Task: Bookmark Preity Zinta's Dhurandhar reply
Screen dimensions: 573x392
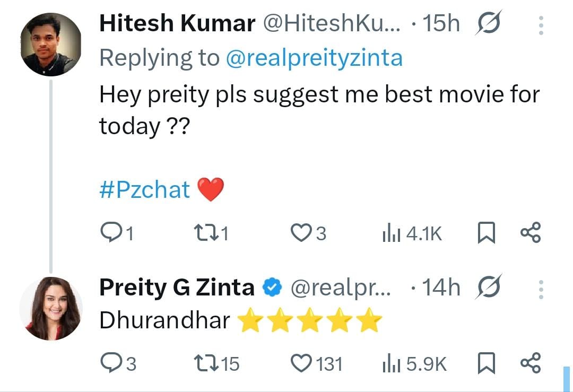Action: pyautogui.click(x=486, y=363)
